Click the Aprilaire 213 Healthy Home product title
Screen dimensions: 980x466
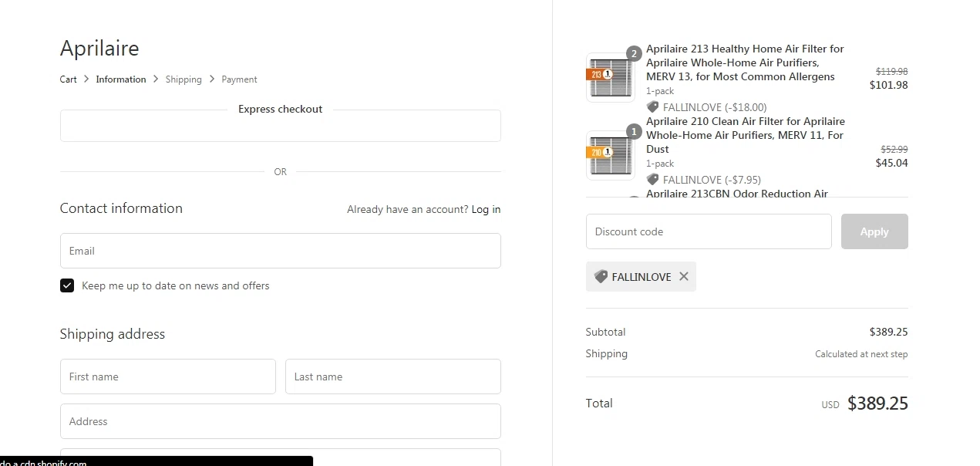[x=745, y=62]
